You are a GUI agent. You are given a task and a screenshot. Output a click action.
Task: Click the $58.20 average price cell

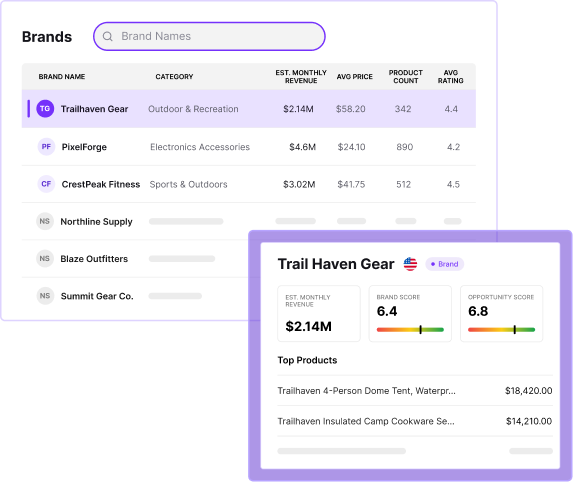[350, 109]
